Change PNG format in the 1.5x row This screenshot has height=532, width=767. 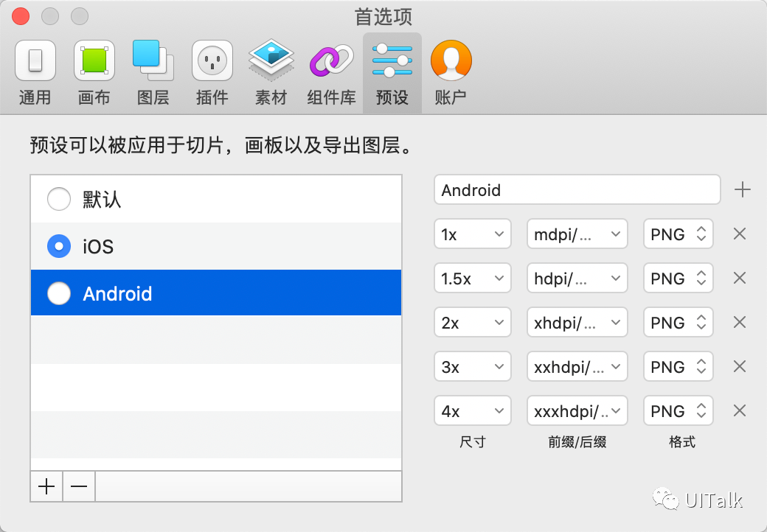click(678, 278)
